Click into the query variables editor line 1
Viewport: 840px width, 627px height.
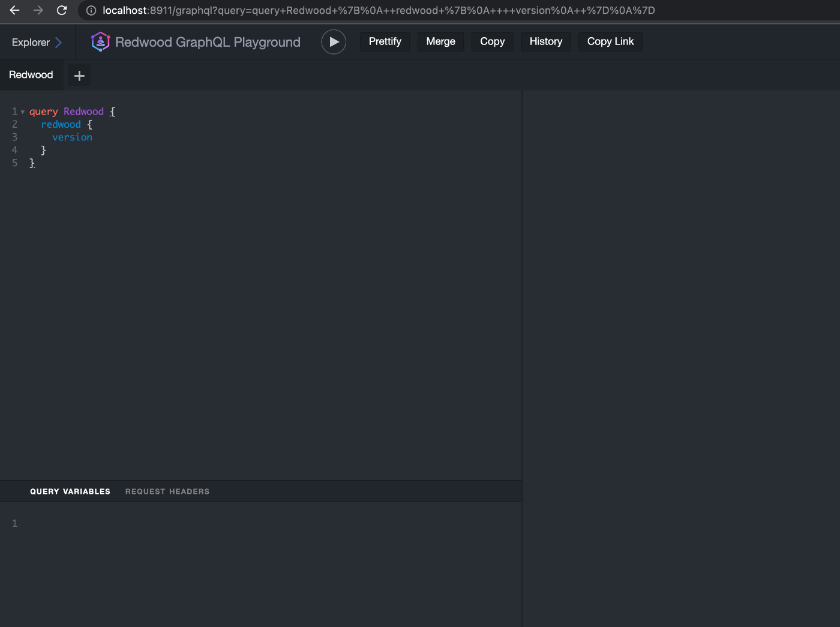tap(270, 524)
